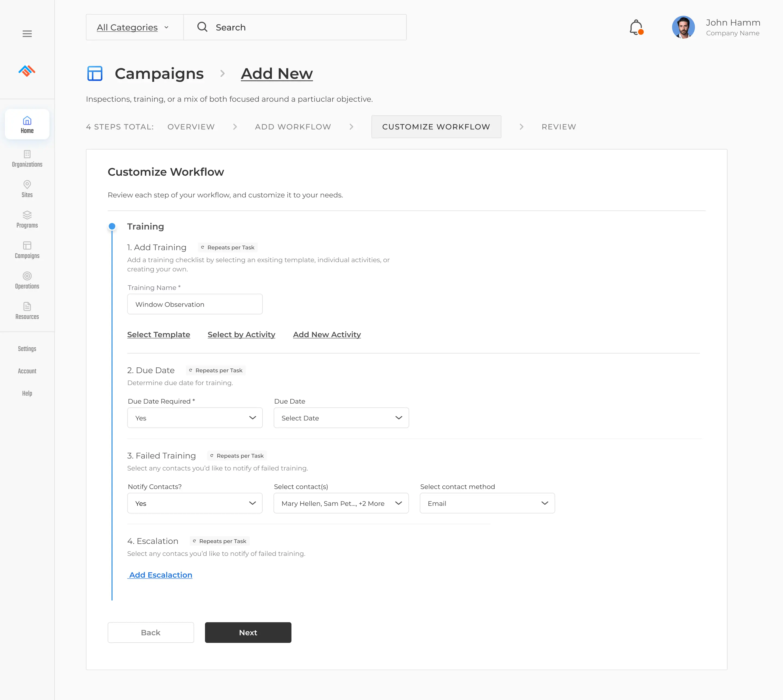Click Select Template link
This screenshot has width=783, height=700.
tap(159, 334)
